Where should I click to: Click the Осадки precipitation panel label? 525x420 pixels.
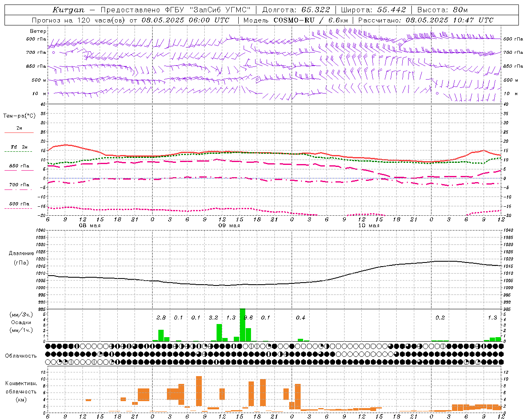21,322
